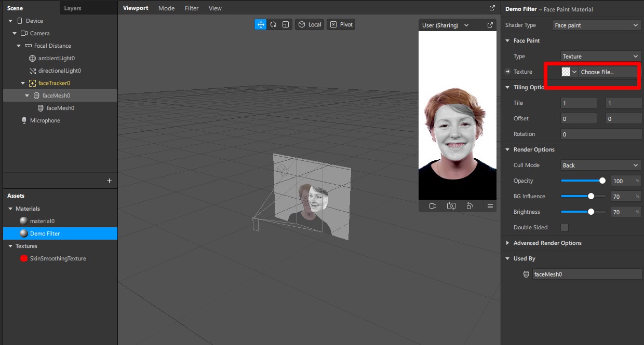Click the red SkinSmoothingTexture icon
This screenshot has width=644, height=345.
(x=23, y=258)
